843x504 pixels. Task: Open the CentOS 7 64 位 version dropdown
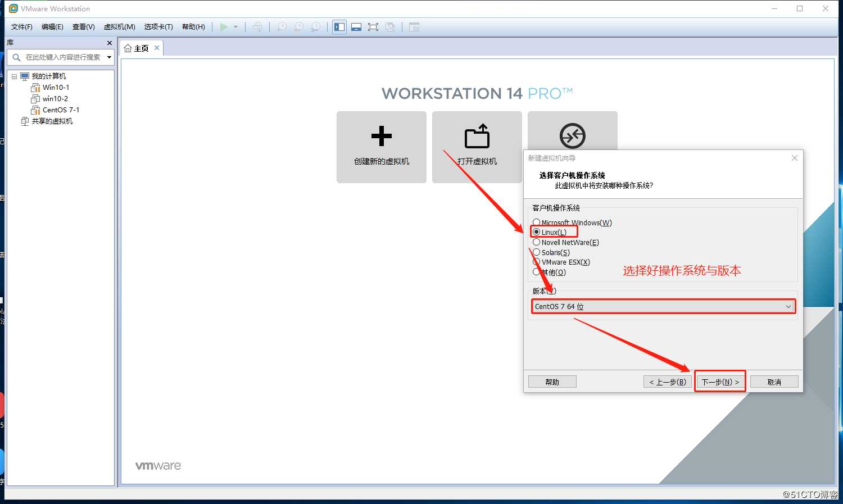663,306
